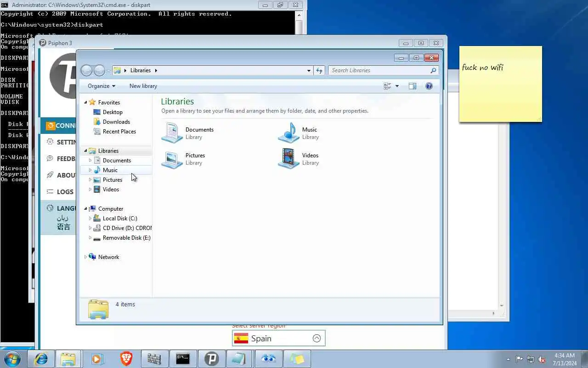The image size is (588, 368).
Task: Select Videos in the navigation tree
Action: point(111,190)
